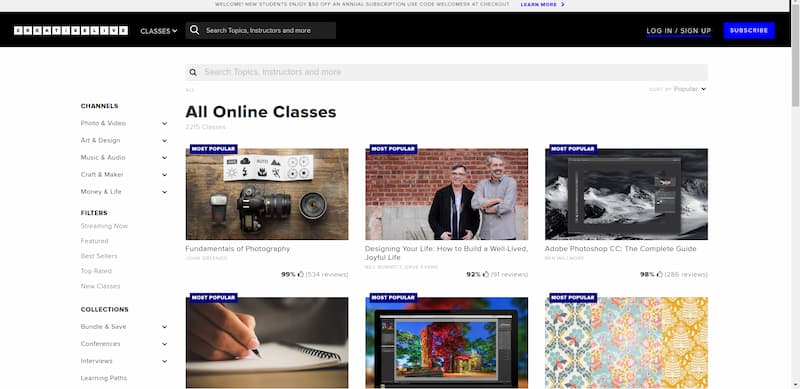Expand the Money & Life channel chevron
The height and width of the screenshot is (389, 800).
click(165, 192)
